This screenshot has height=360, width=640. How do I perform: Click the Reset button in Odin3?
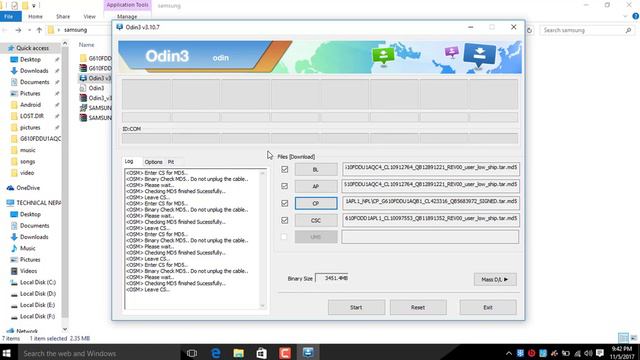click(418, 307)
